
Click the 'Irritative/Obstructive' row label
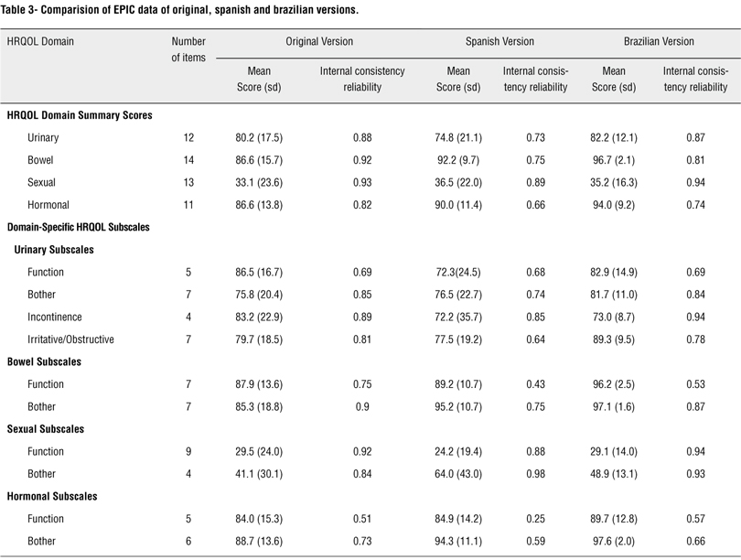70,339
